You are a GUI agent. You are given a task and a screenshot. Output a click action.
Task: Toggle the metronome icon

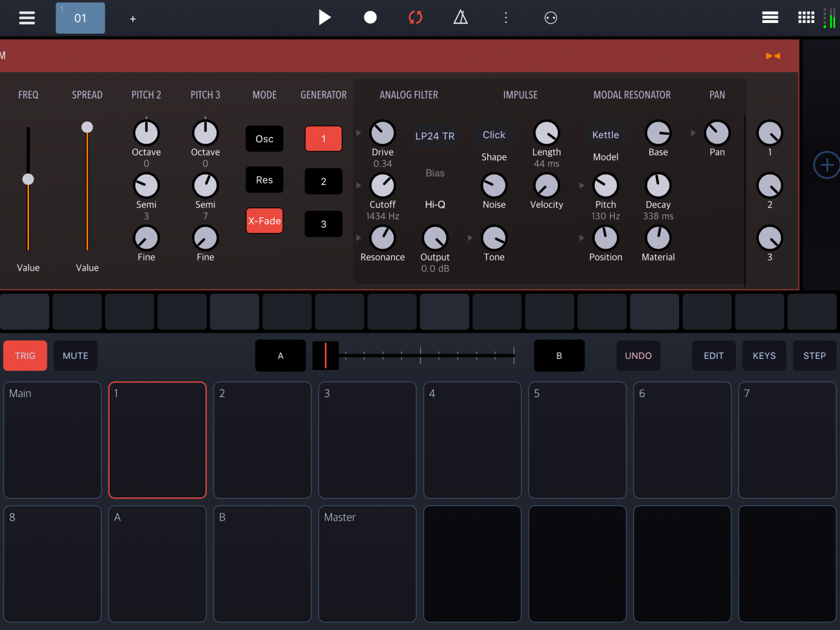click(x=460, y=17)
